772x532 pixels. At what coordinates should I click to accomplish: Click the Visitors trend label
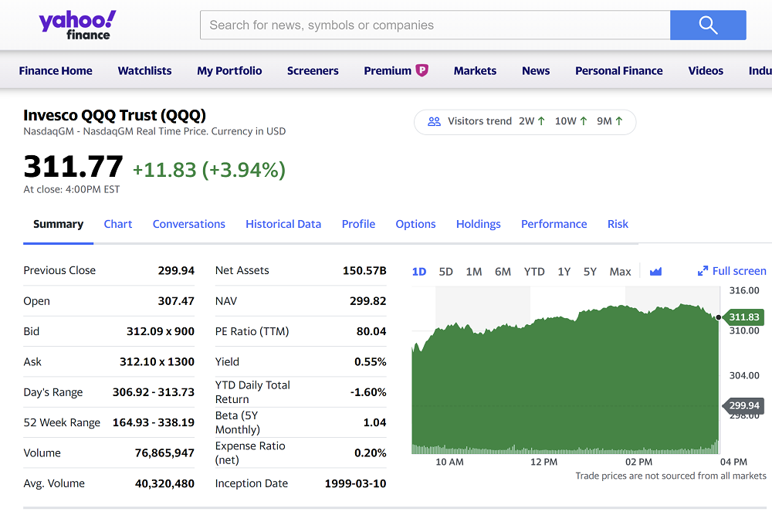[x=479, y=121]
